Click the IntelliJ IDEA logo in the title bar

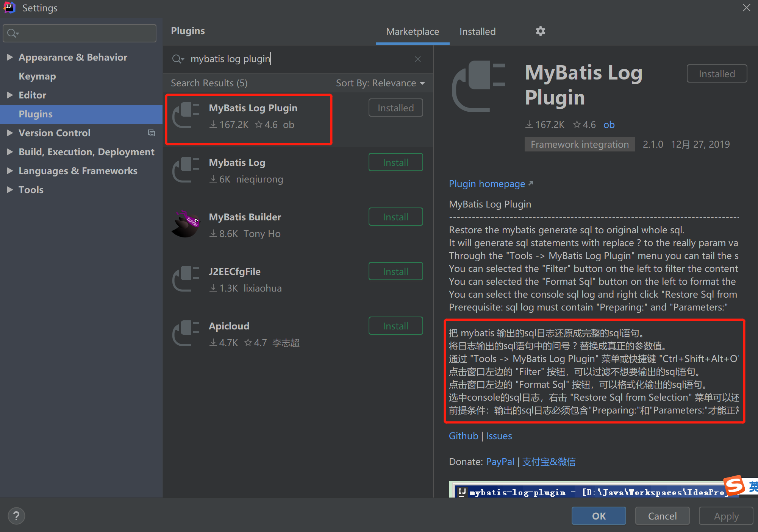pos(9,8)
